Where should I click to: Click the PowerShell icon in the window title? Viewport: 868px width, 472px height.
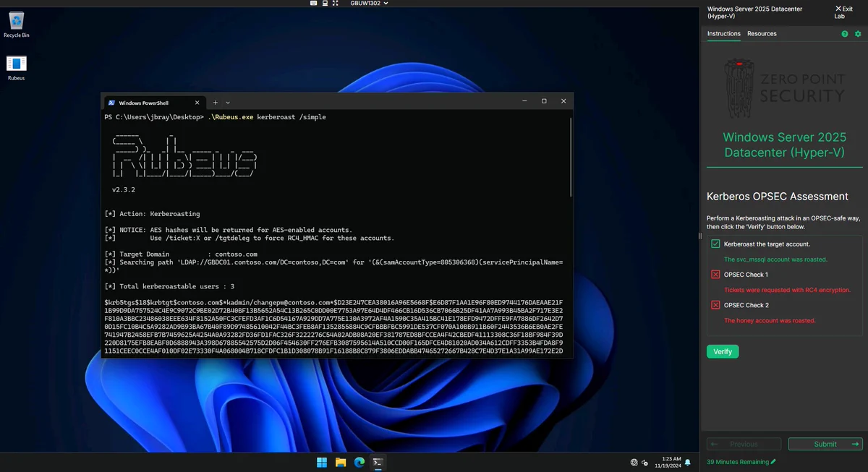[x=111, y=103]
